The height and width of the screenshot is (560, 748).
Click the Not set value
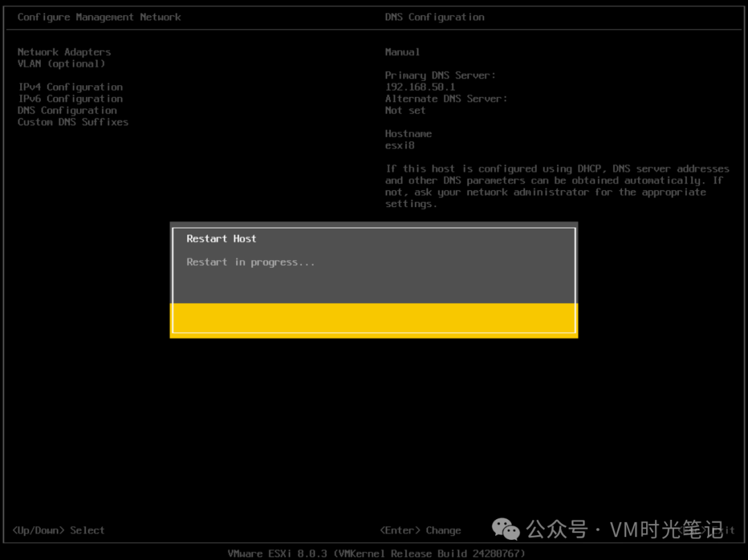tap(405, 110)
